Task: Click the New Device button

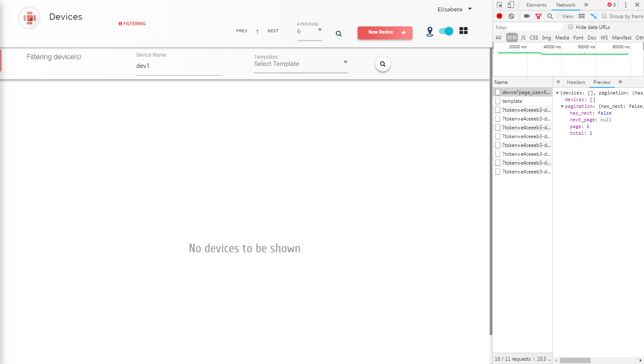Action: (385, 33)
